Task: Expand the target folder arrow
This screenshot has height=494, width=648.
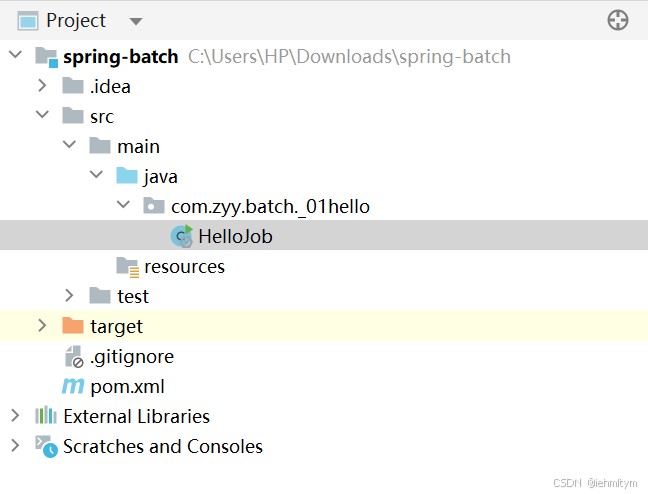Action: coord(42,326)
